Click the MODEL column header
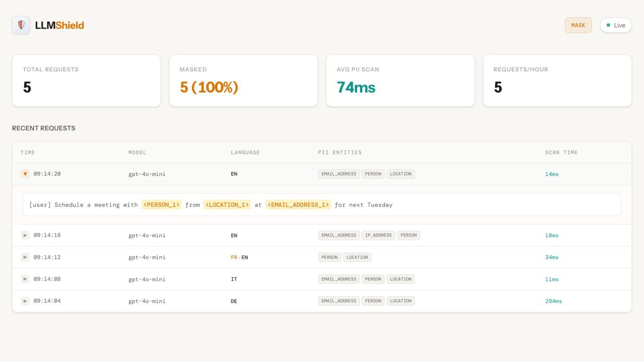644x362 pixels. coord(137,152)
